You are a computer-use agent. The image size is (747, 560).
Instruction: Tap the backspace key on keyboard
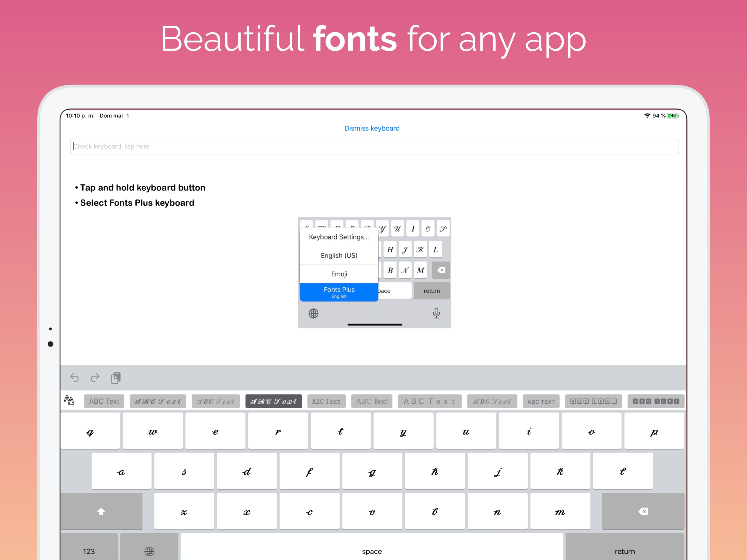click(643, 511)
